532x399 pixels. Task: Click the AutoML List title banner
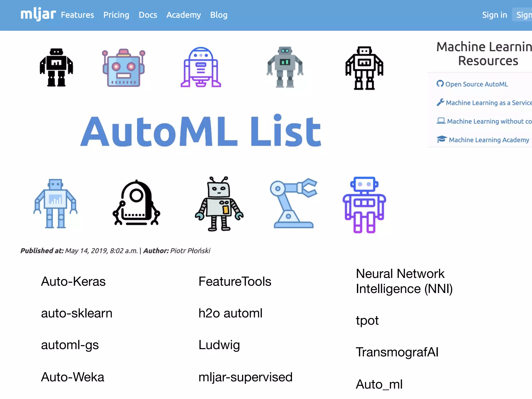201,131
